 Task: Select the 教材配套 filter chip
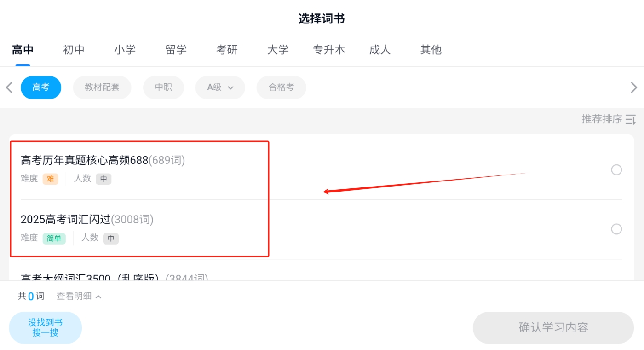(102, 87)
